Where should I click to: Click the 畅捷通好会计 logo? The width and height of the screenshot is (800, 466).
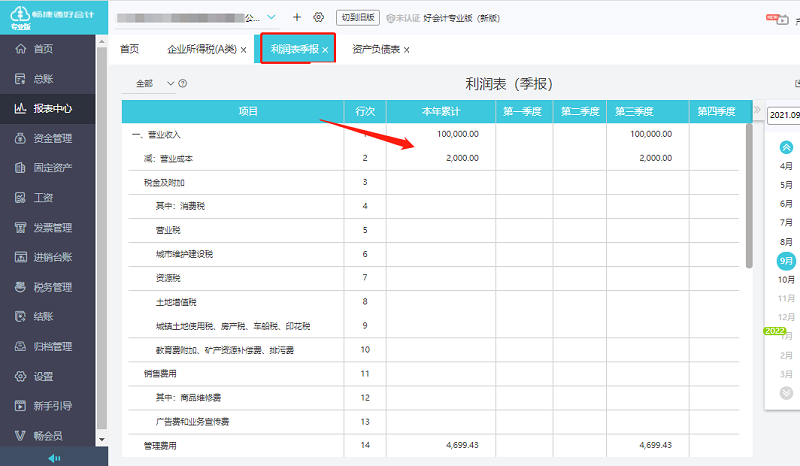point(53,16)
